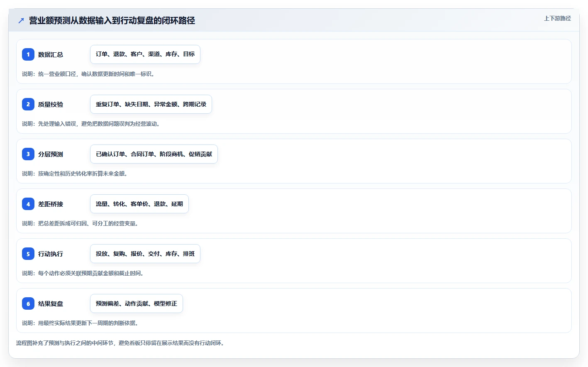
Task: Click the 结果复盘 step title
Action: pyautogui.click(x=51, y=303)
